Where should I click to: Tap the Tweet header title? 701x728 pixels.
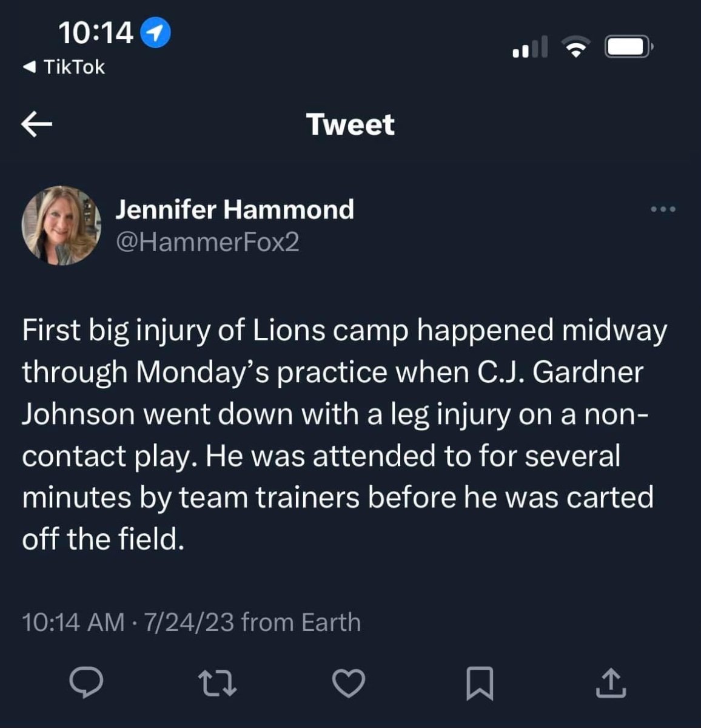point(350,124)
